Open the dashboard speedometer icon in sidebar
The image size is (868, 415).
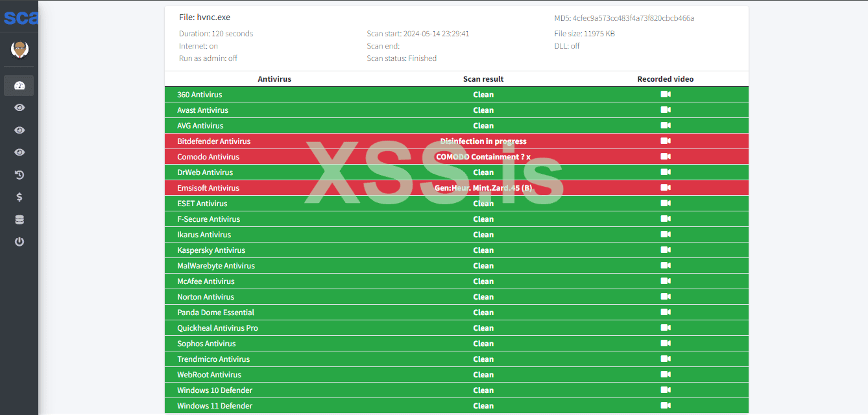[x=19, y=86]
